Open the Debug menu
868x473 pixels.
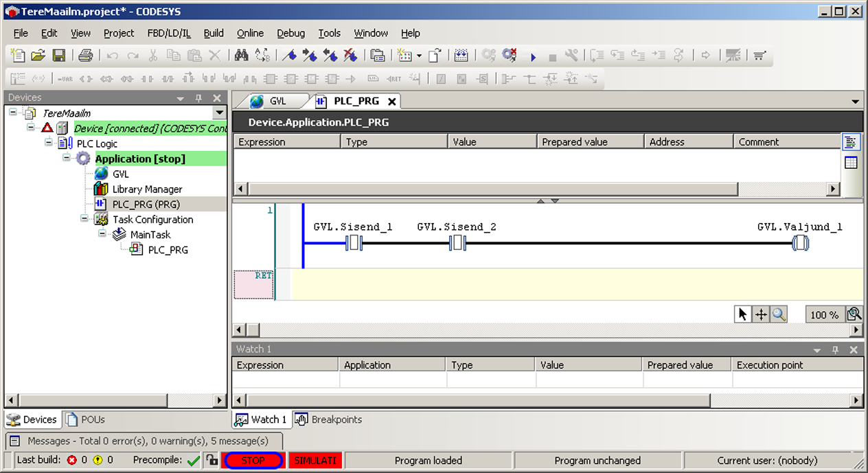(291, 33)
